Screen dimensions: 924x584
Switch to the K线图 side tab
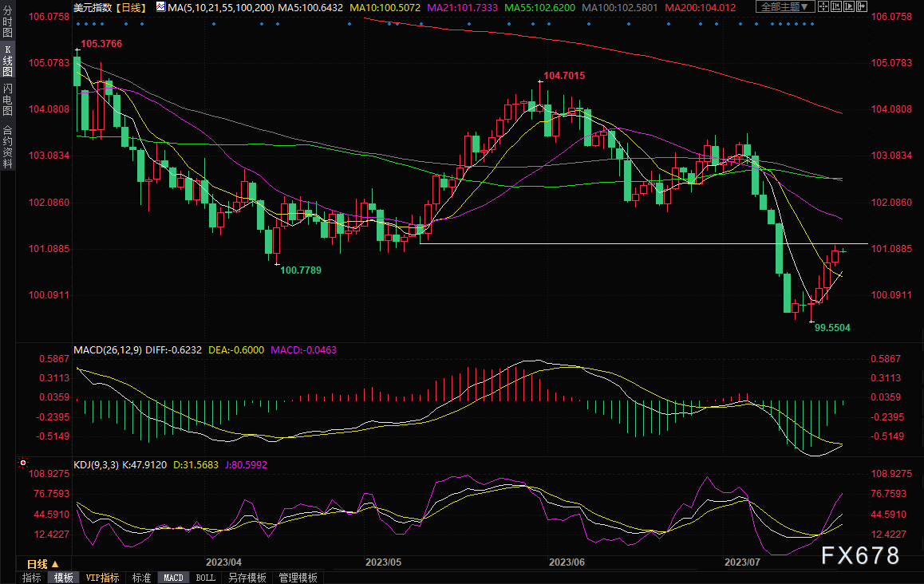coord(8,60)
